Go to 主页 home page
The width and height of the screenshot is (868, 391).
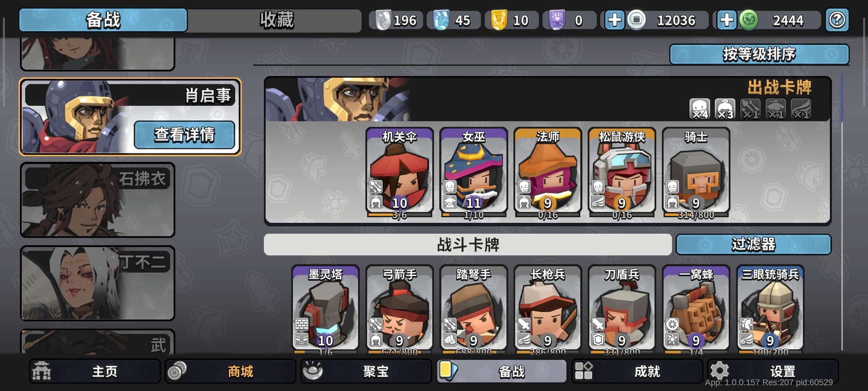click(x=94, y=371)
